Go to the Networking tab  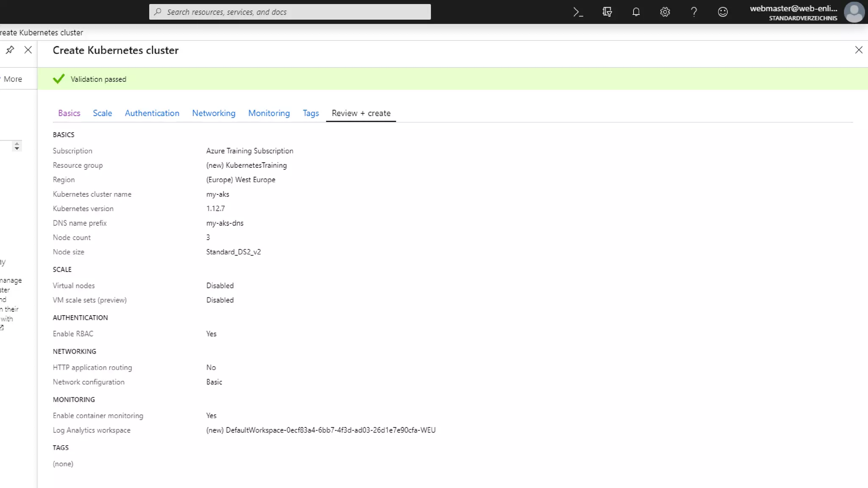[x=214, y=113]
